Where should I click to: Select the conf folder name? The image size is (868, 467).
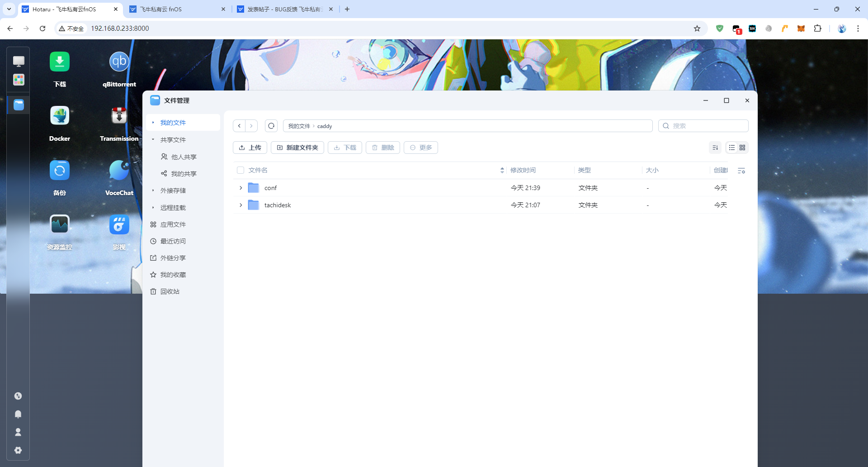(270, 188)
